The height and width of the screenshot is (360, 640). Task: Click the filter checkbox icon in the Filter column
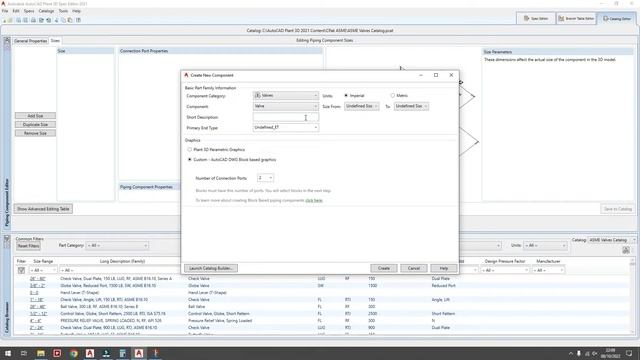pyautogui.click(x=22, y=270)
